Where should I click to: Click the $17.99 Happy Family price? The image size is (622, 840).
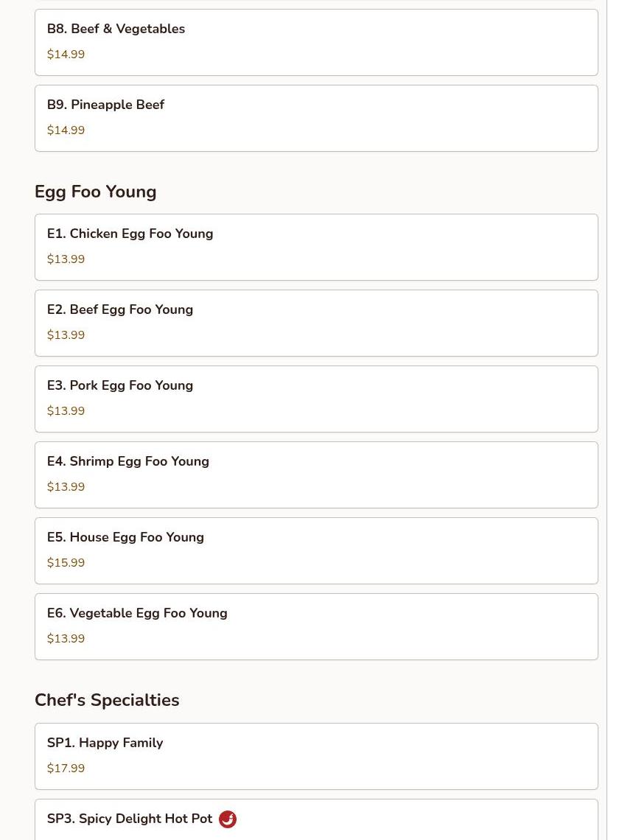pyautogui.click(x=66, y=769)
